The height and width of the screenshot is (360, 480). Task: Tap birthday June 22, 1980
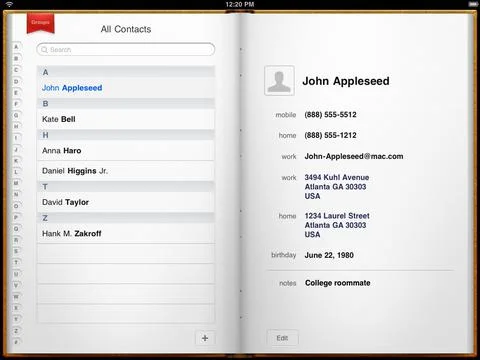[x=329, y=255]
